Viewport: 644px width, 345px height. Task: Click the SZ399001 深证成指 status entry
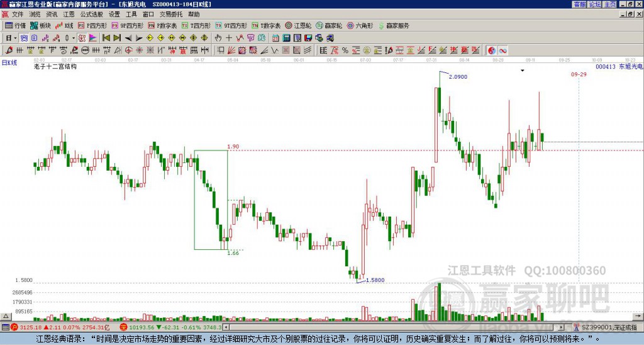(608, 327)
